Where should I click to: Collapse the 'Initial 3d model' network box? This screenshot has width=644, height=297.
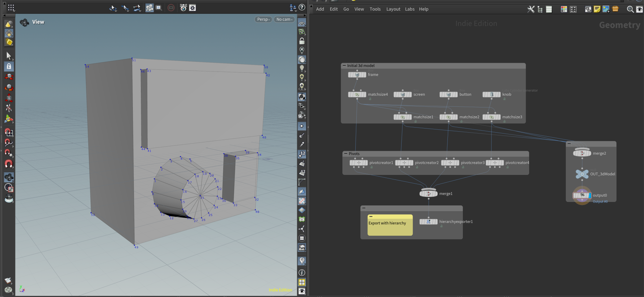pyautogui.click(x=344, y=66)
